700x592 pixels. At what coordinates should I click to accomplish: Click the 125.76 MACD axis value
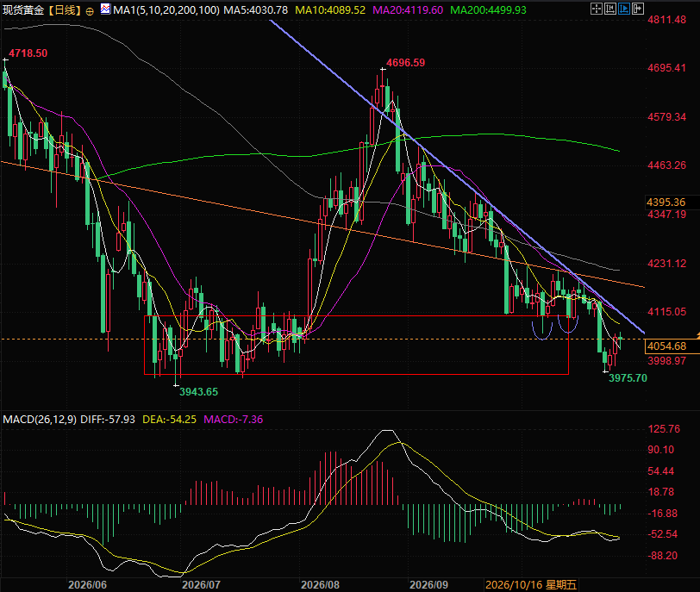[x=664, y=429]
